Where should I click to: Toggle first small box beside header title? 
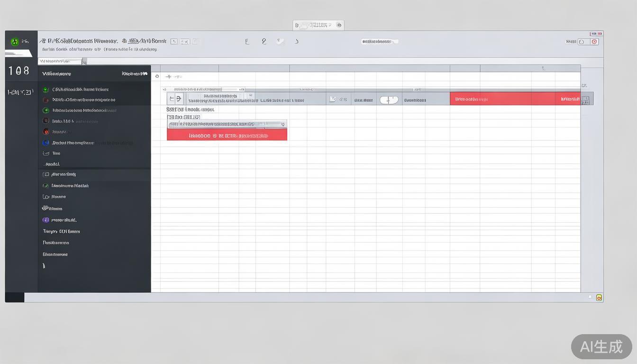pyautogui.click(x=174, y=42)
